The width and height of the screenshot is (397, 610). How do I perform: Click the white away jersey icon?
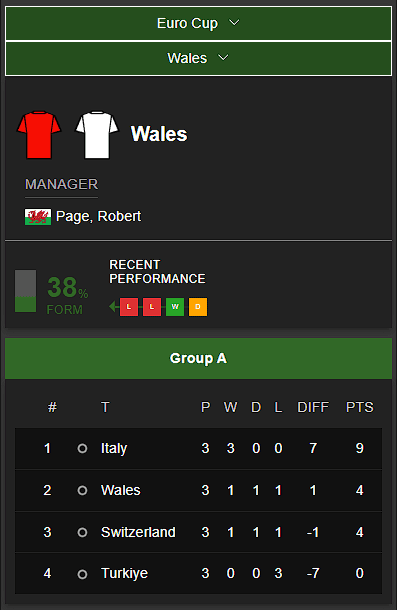click(x=97, y=135)
